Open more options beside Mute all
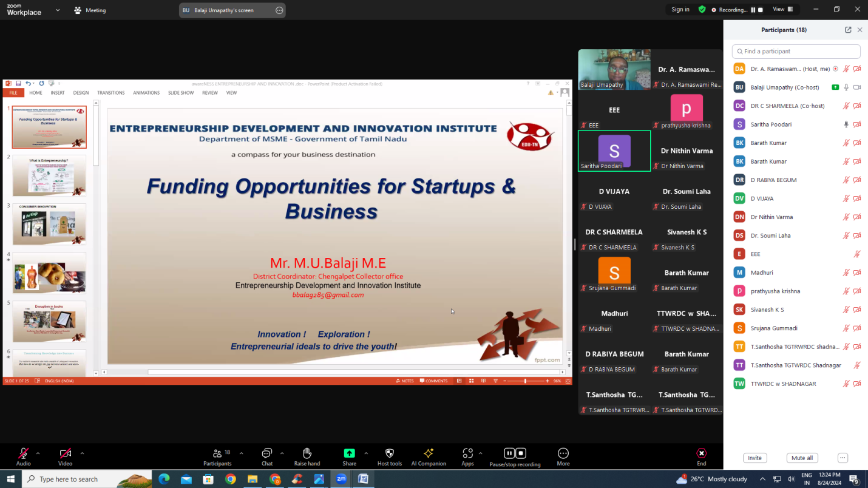This screenshot has width=868, height=488. click(x=843, y=458)
